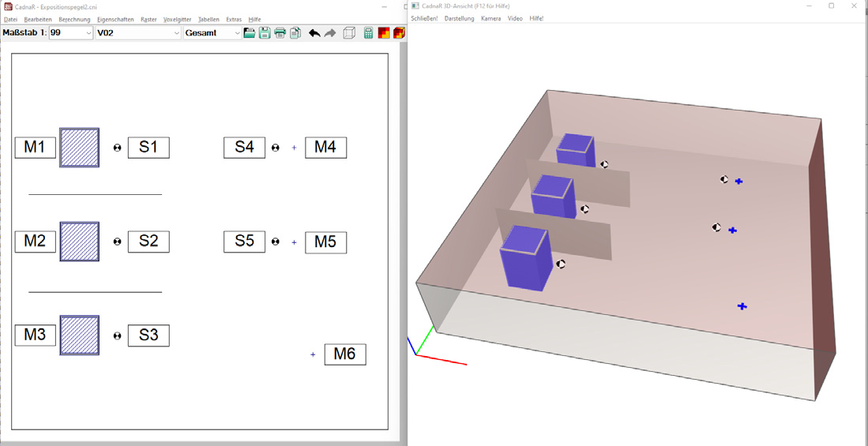Click the S1 label box
This screenshot has height=446, width=868.
click(148, 148)
